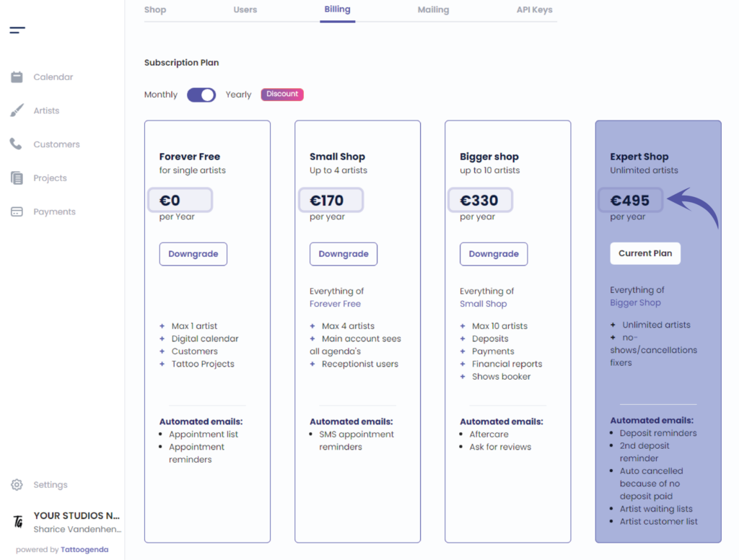The image size is (739, 560).
Task: Click the Artists brush icon
Action: [17, 110]
